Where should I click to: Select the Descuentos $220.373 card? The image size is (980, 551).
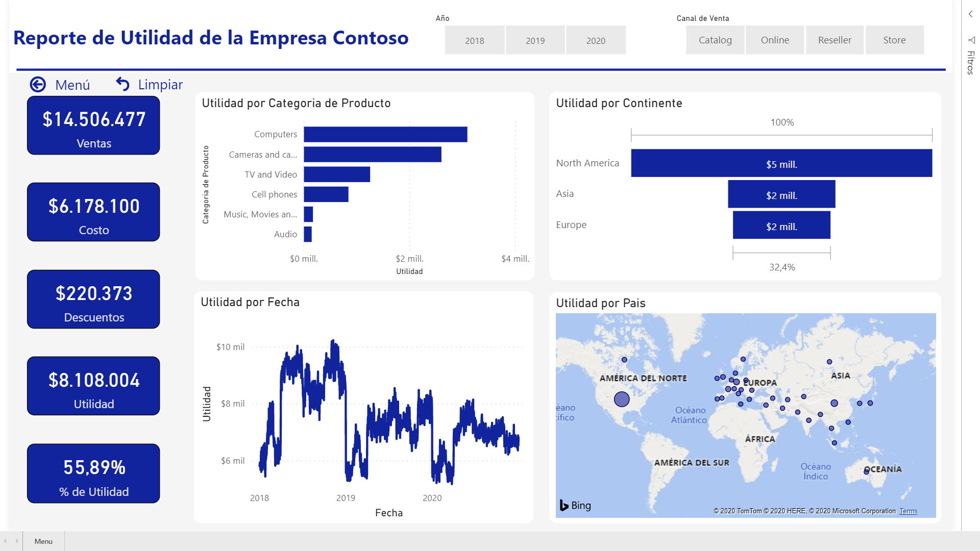pyautogui.click(x=93, y=299)
